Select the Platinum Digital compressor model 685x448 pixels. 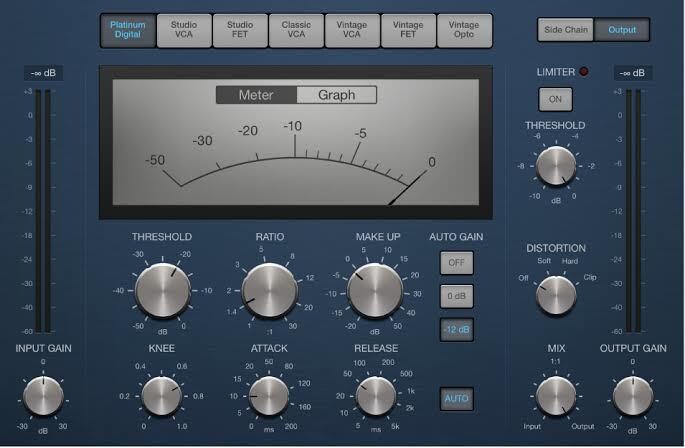click(x=128, y=30)
